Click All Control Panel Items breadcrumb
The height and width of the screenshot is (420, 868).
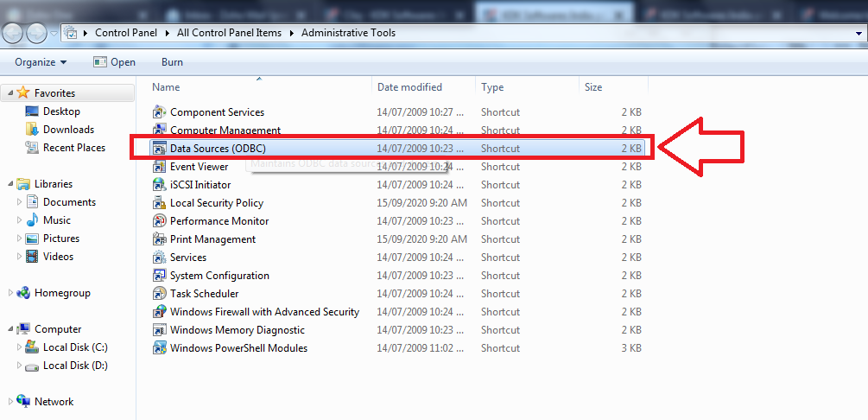coord(229,33)
